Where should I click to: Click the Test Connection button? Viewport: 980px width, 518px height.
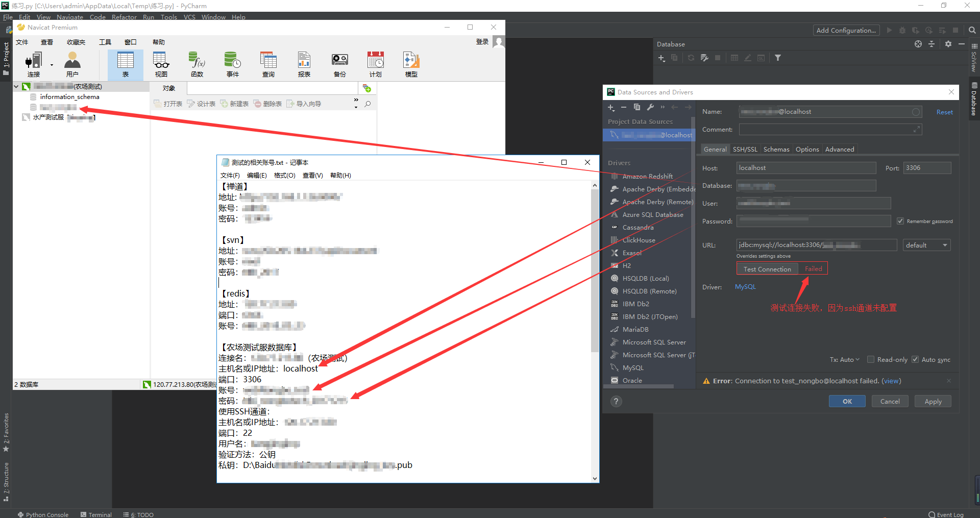(x=767, y=269)
